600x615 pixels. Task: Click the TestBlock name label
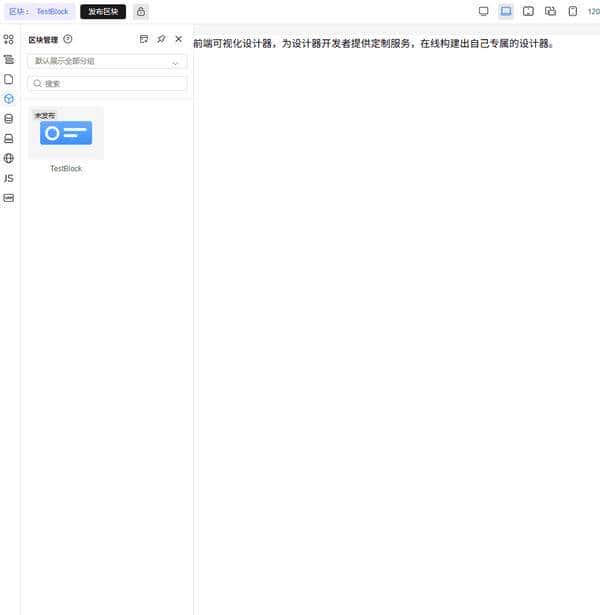click(66, 169)
